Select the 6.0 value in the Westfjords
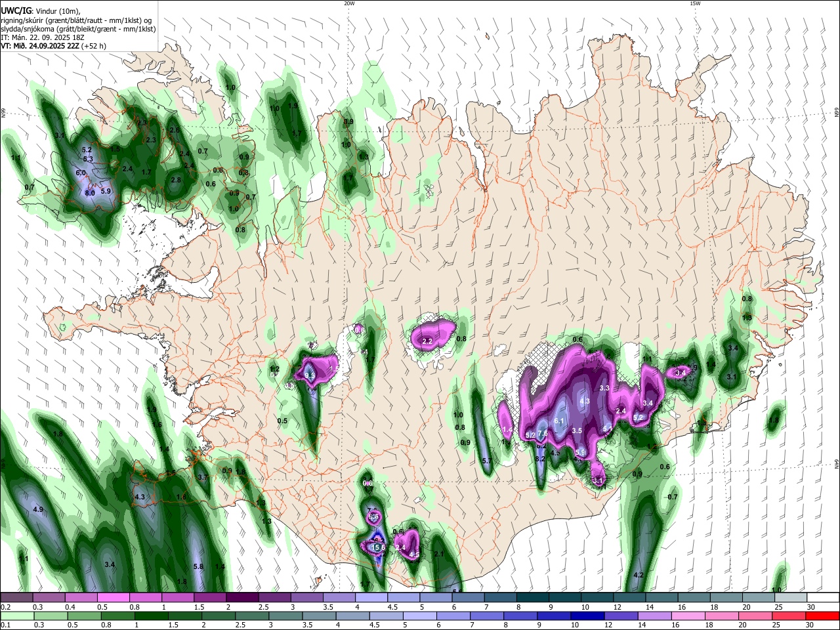The image size is (840, 630). [x=81, y=173]
